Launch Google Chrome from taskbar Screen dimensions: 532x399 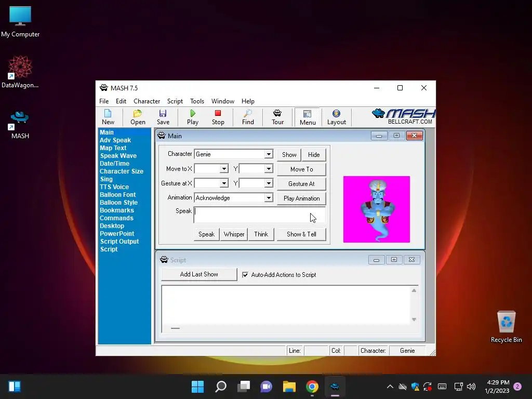[x=312, y=387]
